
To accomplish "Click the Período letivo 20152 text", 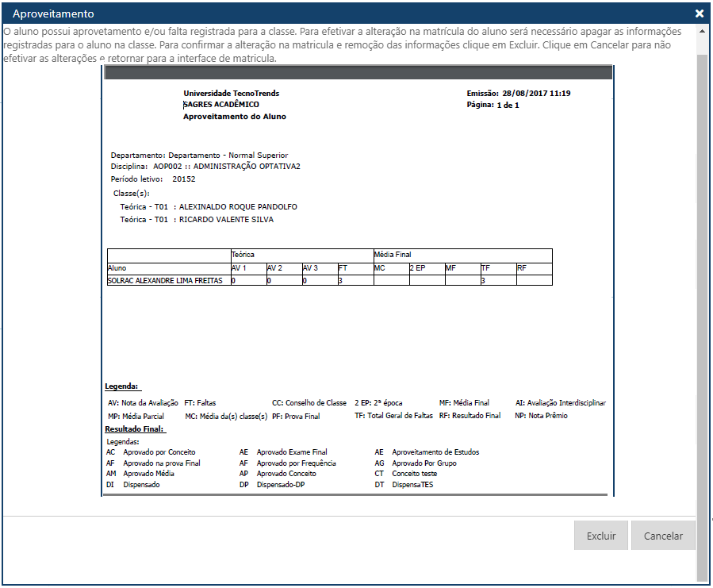I will click(x=151, y=179).
